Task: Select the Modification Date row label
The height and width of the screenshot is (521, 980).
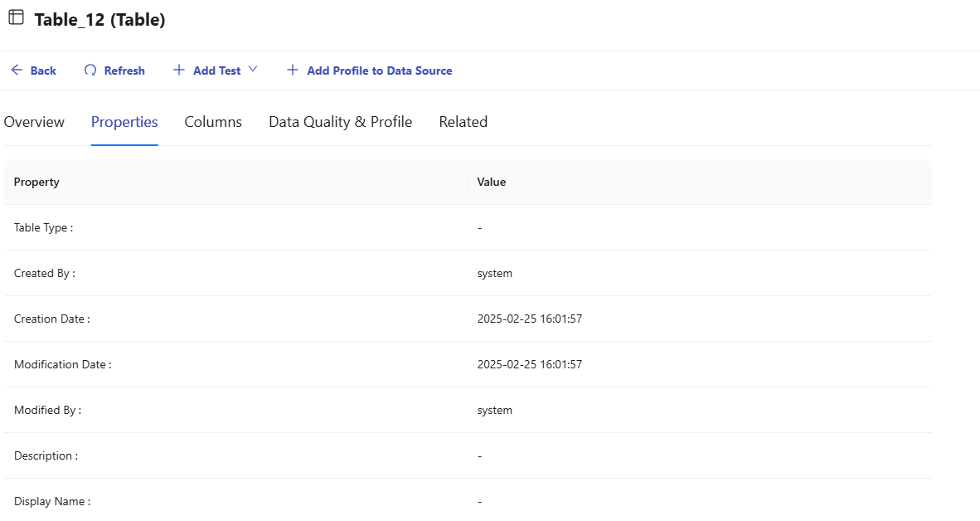Action: (62, 364)
